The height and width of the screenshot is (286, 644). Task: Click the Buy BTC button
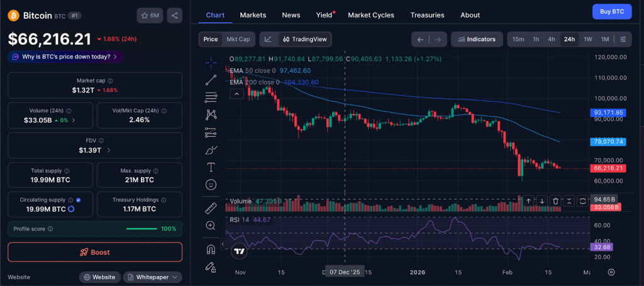[x=611, y=11]
